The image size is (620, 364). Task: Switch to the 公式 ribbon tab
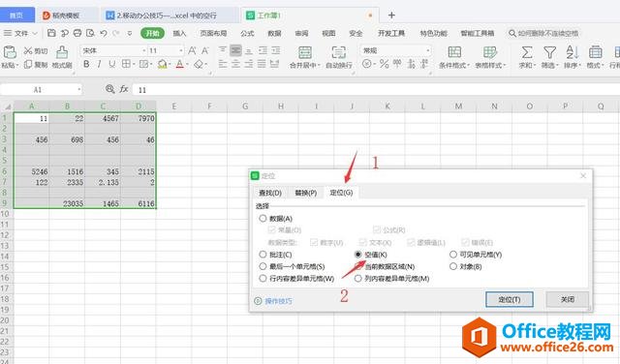(247, 33)
